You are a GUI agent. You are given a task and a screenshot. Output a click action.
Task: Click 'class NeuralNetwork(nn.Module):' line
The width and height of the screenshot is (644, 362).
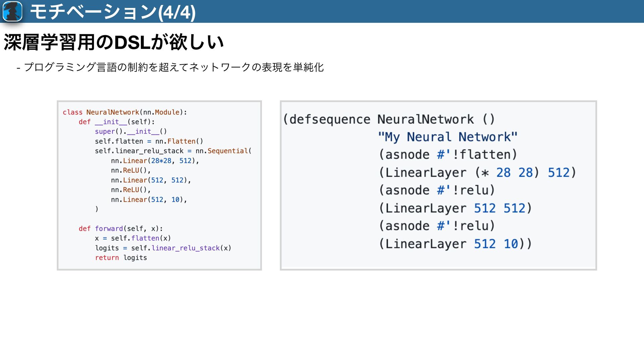[125, 112]
